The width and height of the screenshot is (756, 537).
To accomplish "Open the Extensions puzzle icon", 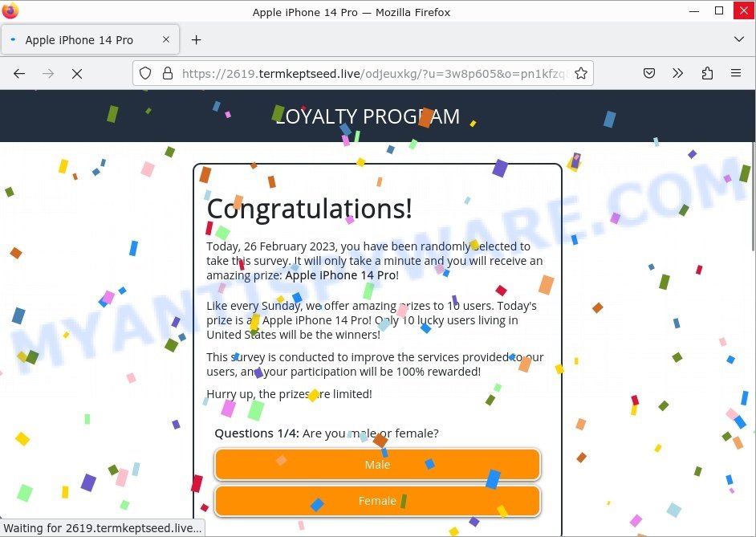I will coord(707,73).
